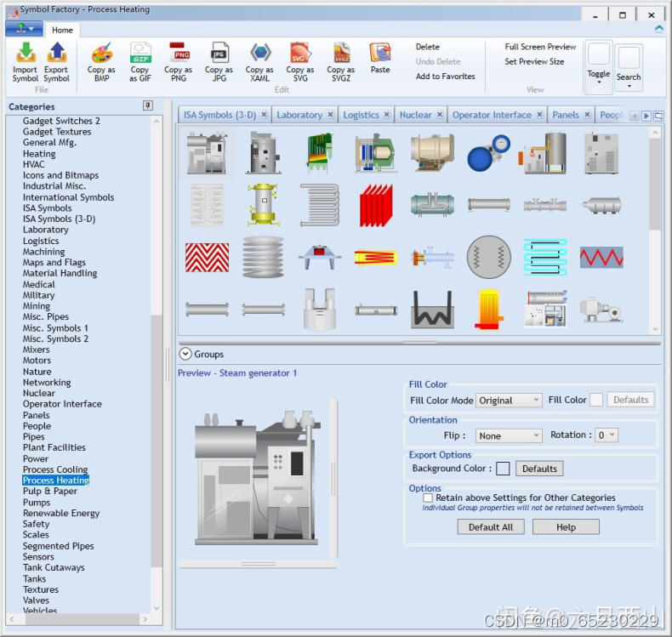Image resolution: width=672 pixels, height=637 pixels.
Task: Click Set Preview Size
Action: [534, 62]
